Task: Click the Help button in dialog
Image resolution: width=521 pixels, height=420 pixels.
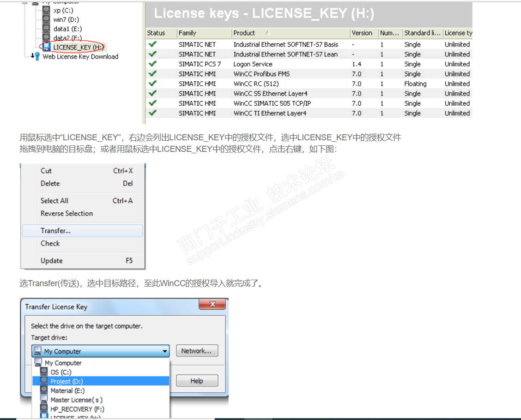Action: point(197,381)
